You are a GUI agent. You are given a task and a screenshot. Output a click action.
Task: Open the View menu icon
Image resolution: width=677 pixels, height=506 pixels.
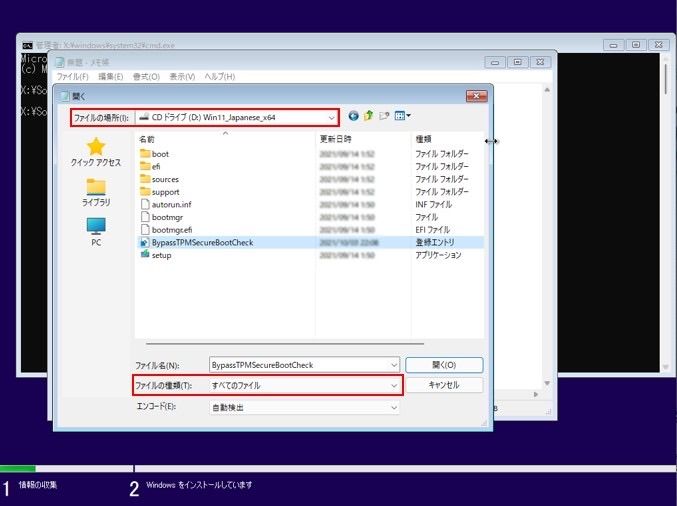click(x=402, y=117)
